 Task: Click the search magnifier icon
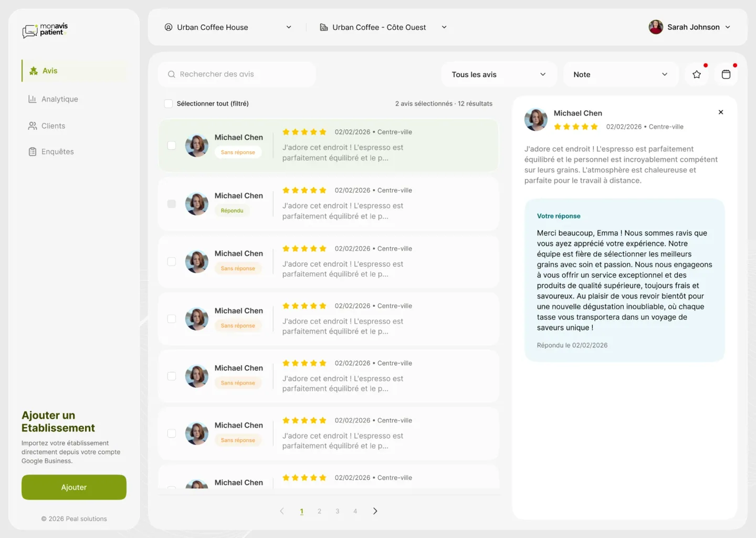[x=171, y=75]
